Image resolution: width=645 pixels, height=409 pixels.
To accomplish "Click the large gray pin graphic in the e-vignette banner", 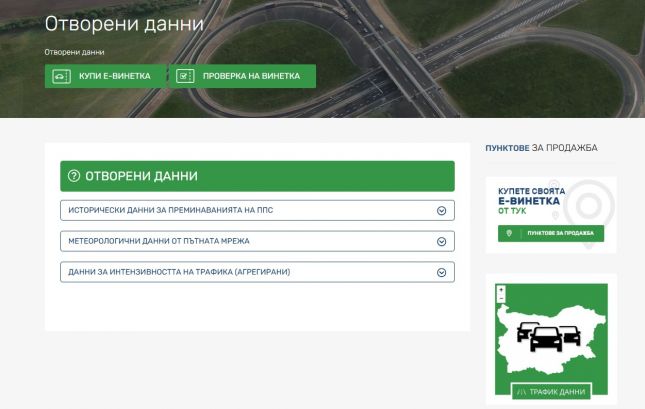I will tap(584, 204).
